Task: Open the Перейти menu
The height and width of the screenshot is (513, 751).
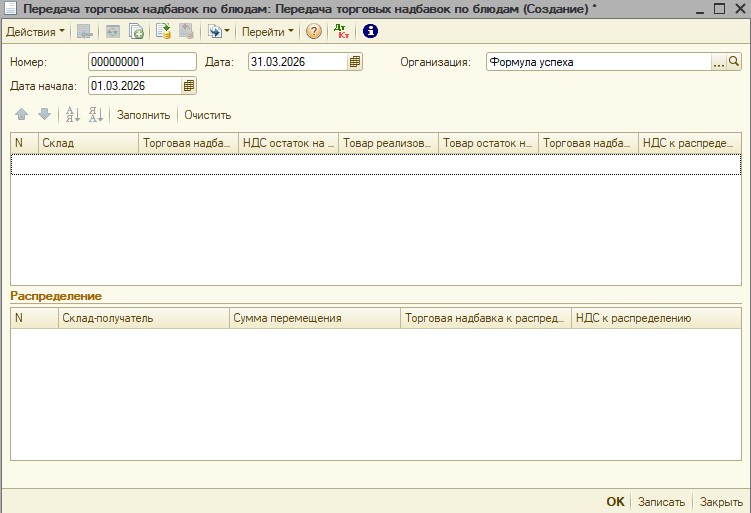Action: click(267, 31)
